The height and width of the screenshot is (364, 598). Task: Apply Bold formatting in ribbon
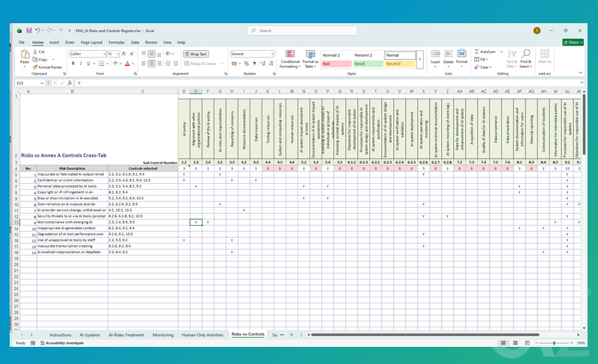tap(73, 64)
